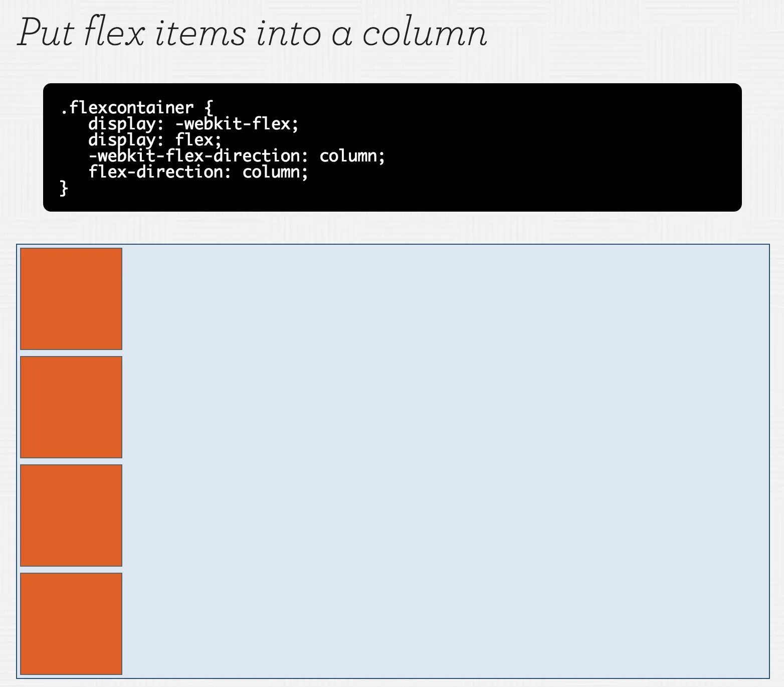This screenshot has width=784, height=687.
Task: Select the bottom orange box
Action: point(71,624)
